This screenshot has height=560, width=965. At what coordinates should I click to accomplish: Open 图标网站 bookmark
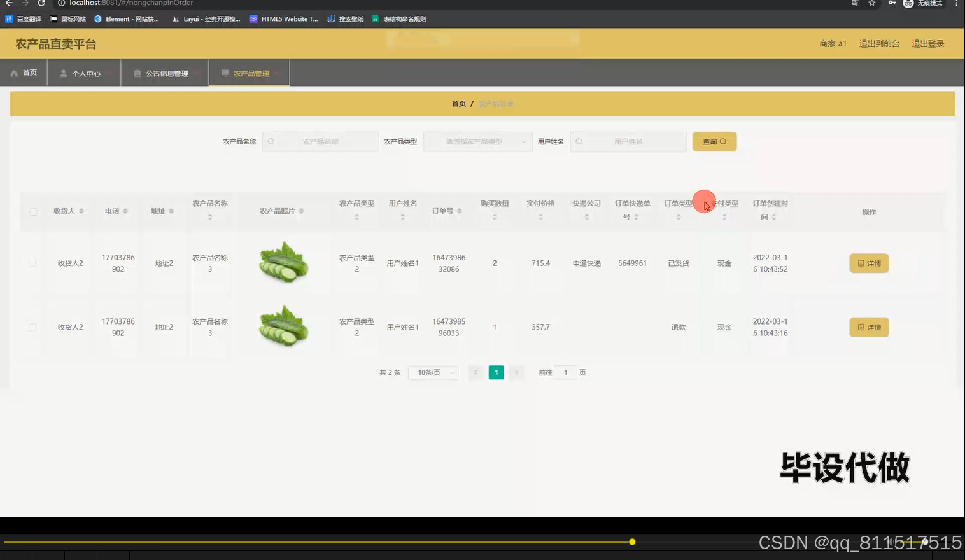(68, 19)
